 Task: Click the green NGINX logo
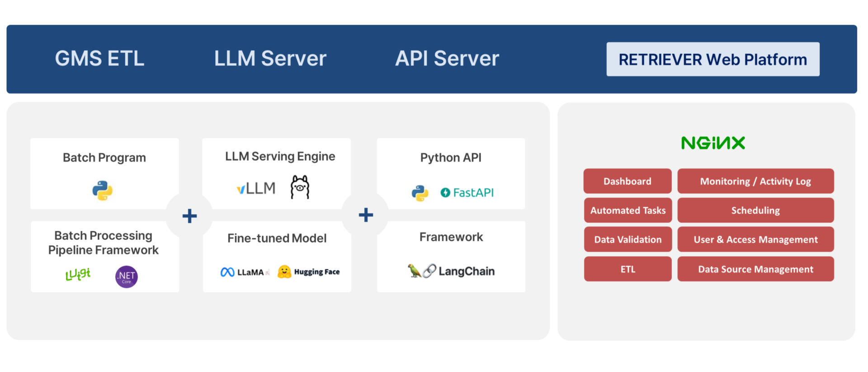713,143
